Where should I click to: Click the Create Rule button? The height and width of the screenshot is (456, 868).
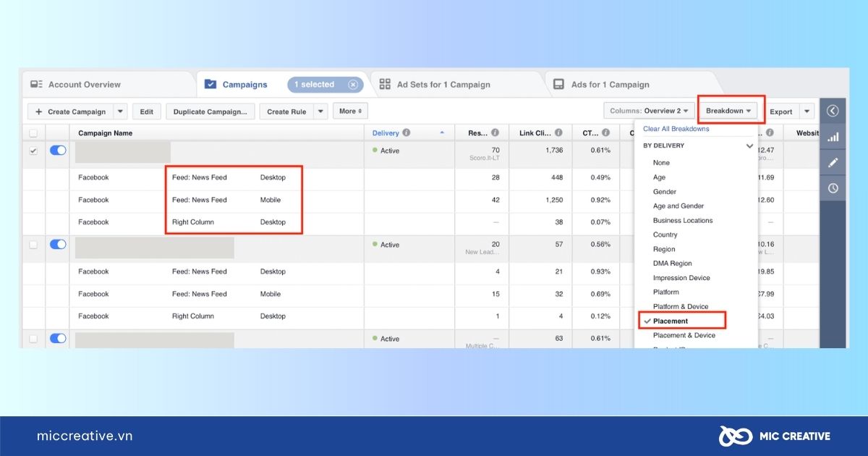pos(286,111)
